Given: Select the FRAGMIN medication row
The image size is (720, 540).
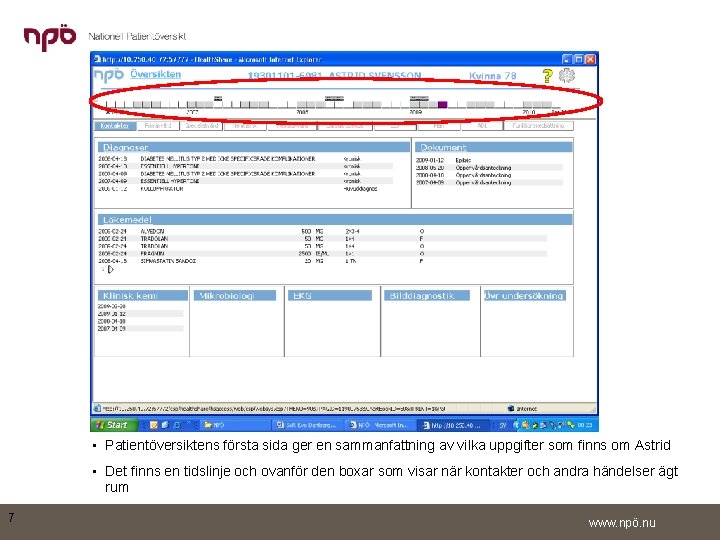Looking at the screenshot, I should coord(321,253).
